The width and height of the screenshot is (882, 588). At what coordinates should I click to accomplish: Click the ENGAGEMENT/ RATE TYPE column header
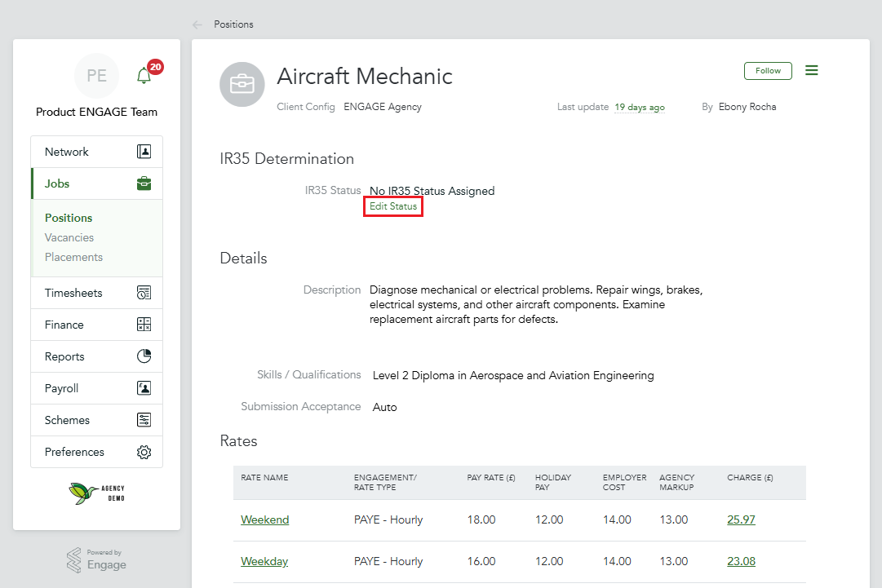(x=385, y=482)
